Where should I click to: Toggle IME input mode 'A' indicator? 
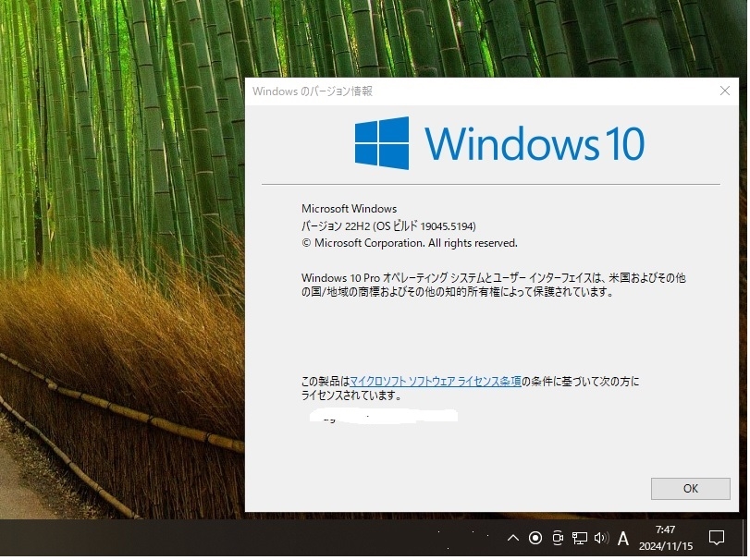[x=622, y=539]
